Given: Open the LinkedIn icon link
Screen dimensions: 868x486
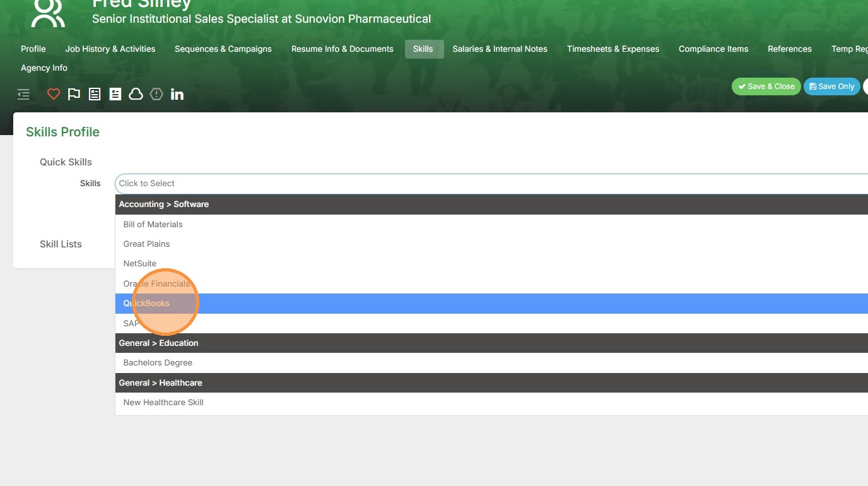Looking at the screenshot, I should (x=177, y=94).
